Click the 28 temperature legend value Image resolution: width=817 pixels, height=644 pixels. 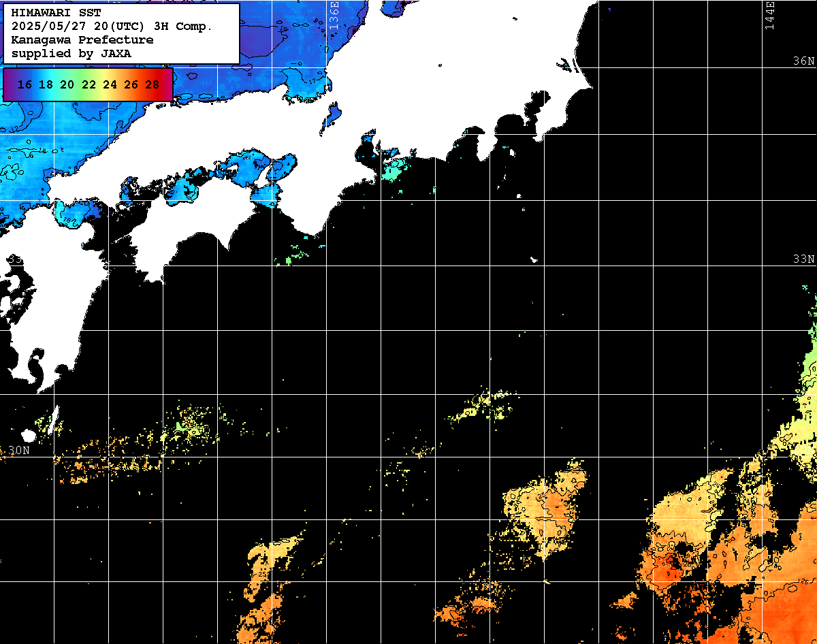point(153,84)
